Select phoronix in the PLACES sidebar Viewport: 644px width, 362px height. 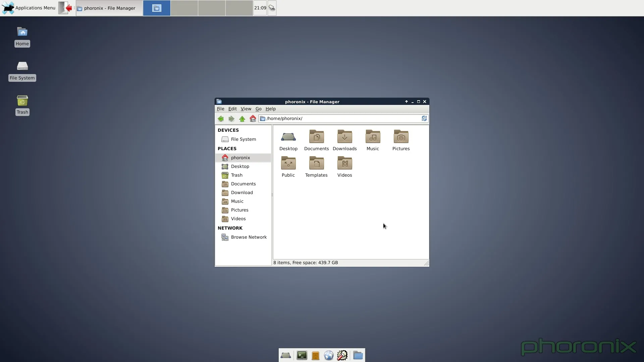coord(243,158)
